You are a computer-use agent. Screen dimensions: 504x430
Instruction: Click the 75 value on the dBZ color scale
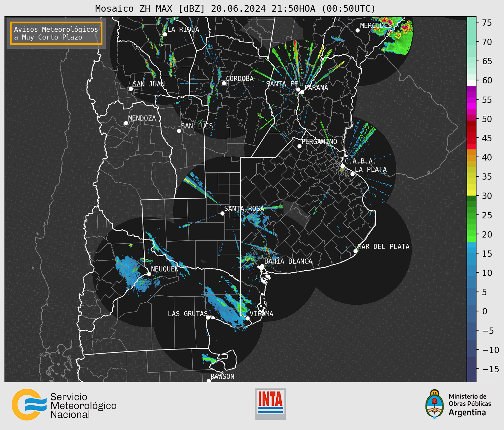pyautogui.click(x=486, y=23)
